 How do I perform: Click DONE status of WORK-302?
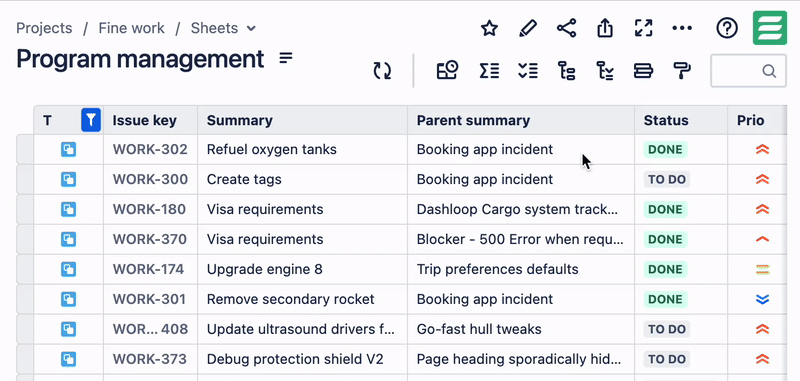[x=665, y=149]
